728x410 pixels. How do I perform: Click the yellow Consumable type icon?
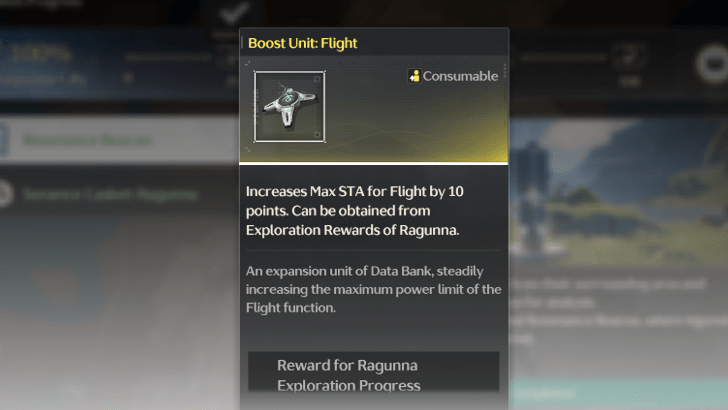pos(414,76)
